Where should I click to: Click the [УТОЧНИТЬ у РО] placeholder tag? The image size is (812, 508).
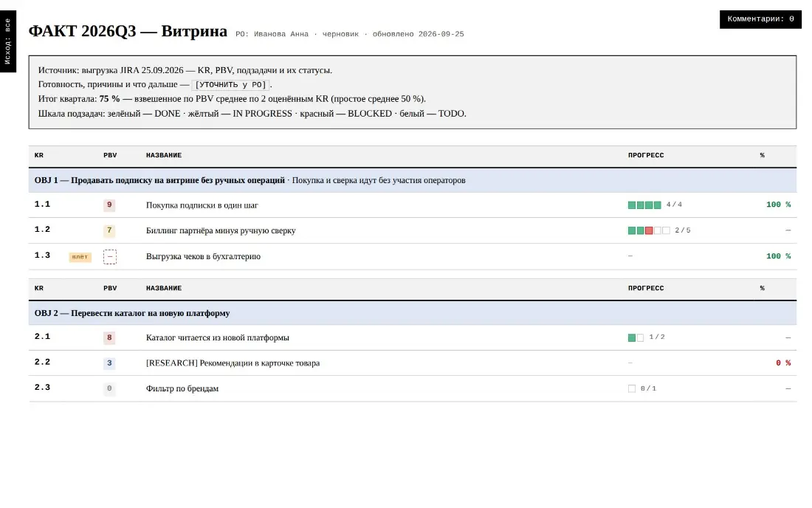click(230, 84)
